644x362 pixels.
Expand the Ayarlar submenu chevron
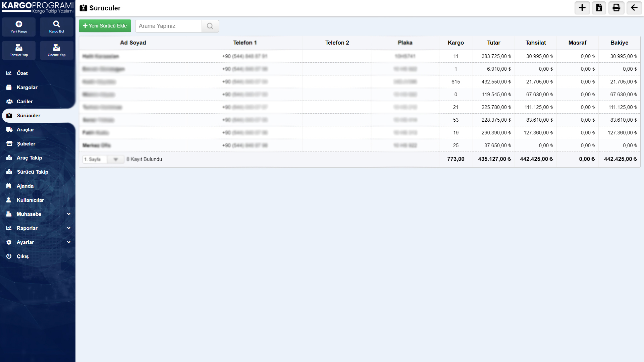[x=69, y=242]
